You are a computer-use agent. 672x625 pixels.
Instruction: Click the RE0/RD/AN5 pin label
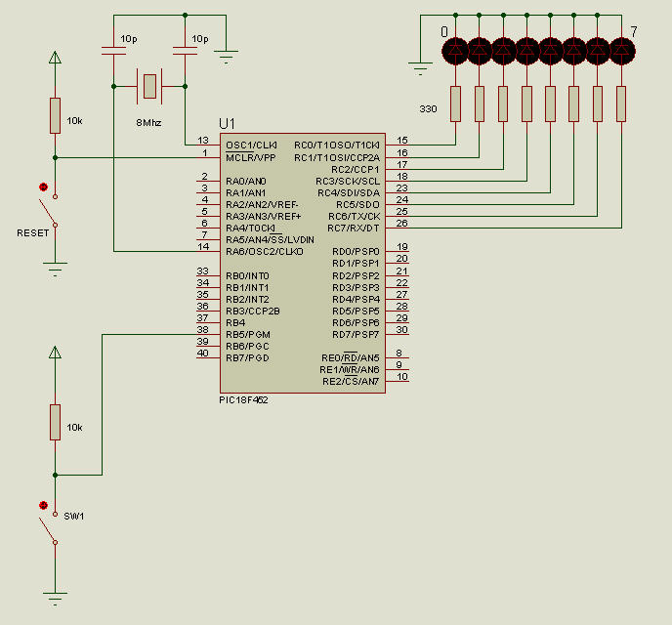(351, 357)
